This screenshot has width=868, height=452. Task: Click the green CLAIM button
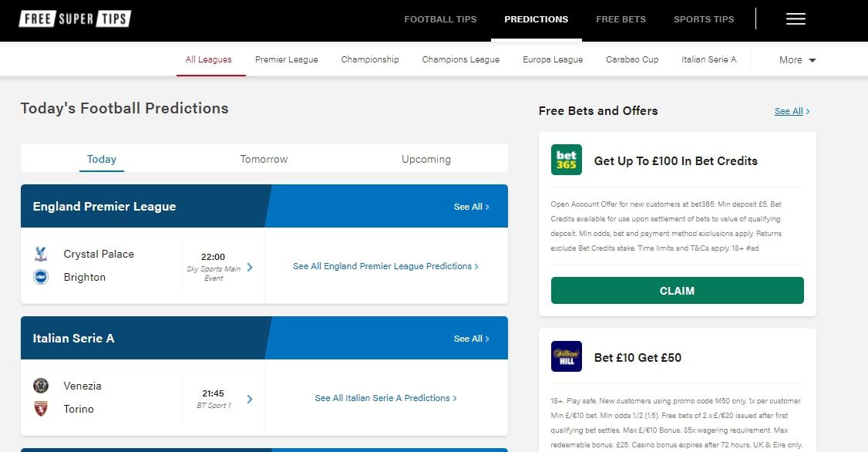coord(677,290)
